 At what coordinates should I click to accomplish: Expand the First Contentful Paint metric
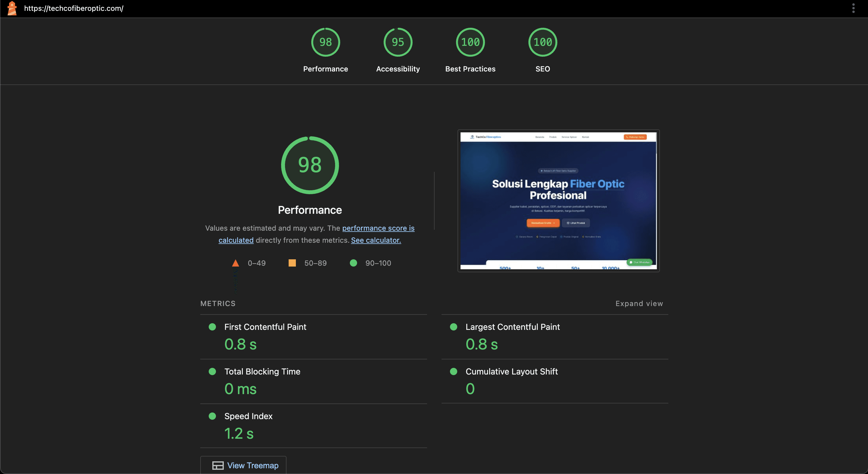tap(265, 327)
